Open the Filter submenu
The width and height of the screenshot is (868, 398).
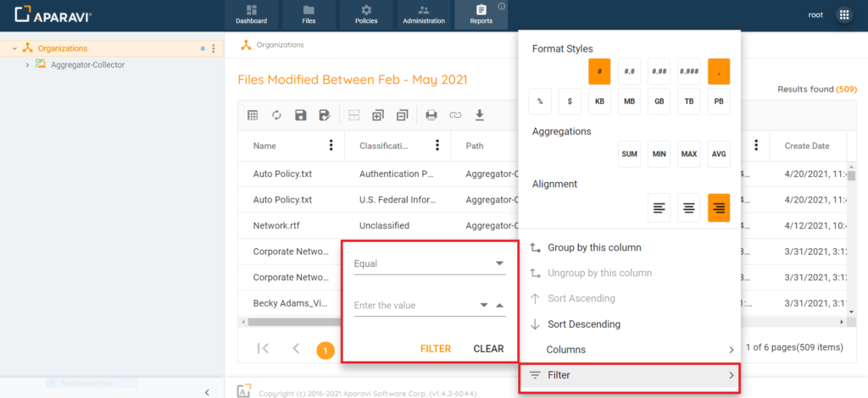click(630, 375)
